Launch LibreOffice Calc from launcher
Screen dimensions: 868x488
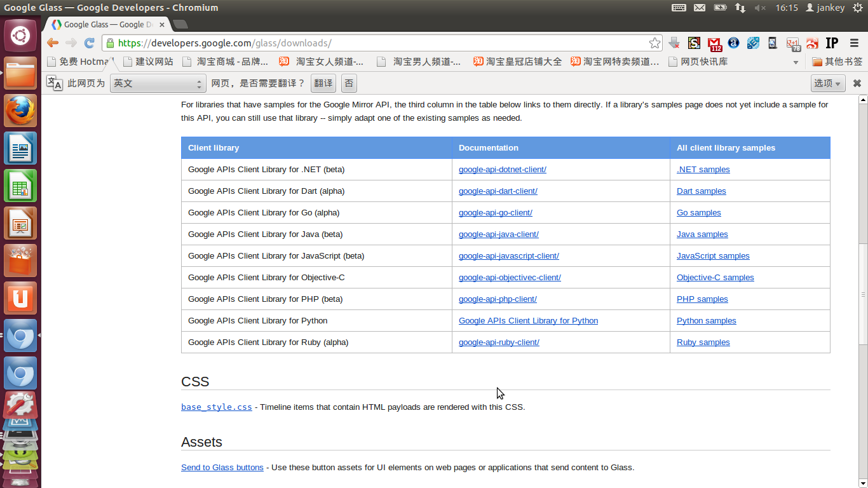tap(20, 186)
